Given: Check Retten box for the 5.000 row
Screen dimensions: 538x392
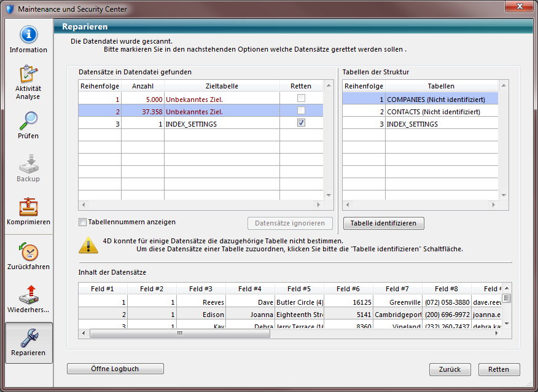Looking at the screenshot, I should 301,98.
